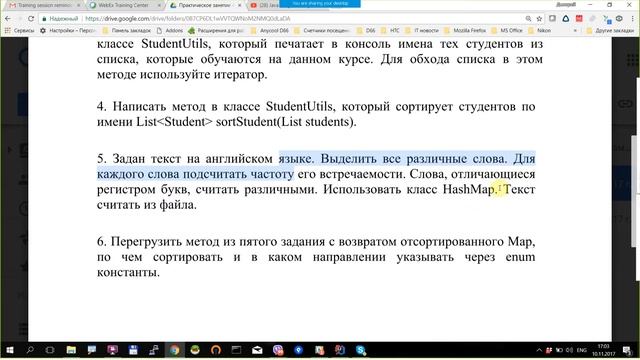
Task: Click the volume icon in system tray
Action: [570, 350]
